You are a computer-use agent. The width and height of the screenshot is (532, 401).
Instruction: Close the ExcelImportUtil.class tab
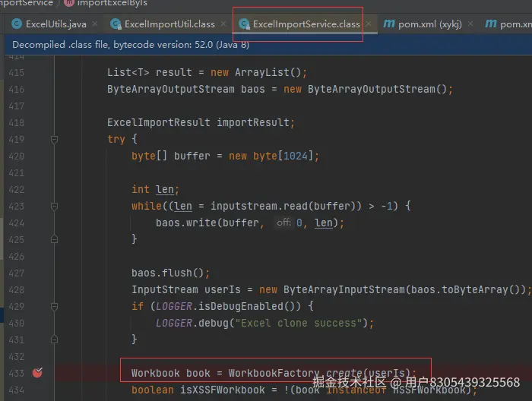point(223,24)
